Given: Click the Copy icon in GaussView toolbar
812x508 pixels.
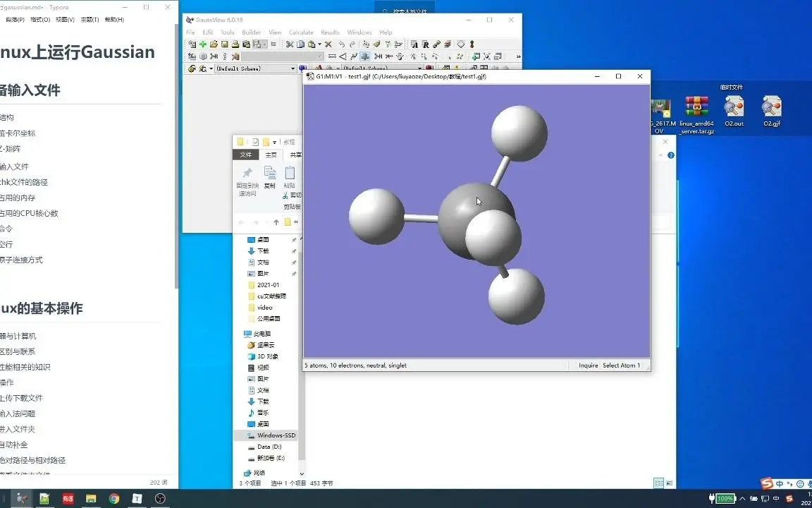Looking at the screenshot, I should click(x=300, y=44).
